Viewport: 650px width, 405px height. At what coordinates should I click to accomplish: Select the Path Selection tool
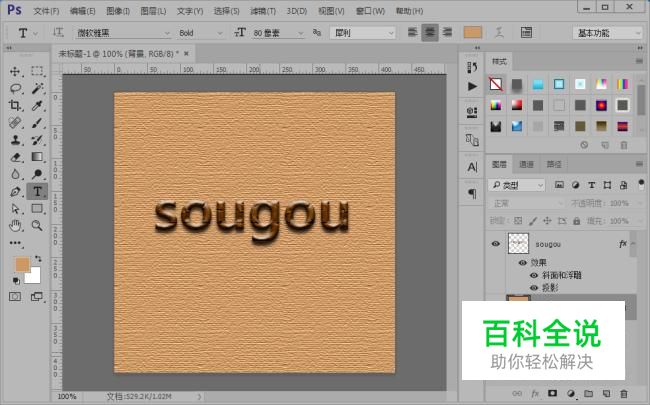point(15,209)
